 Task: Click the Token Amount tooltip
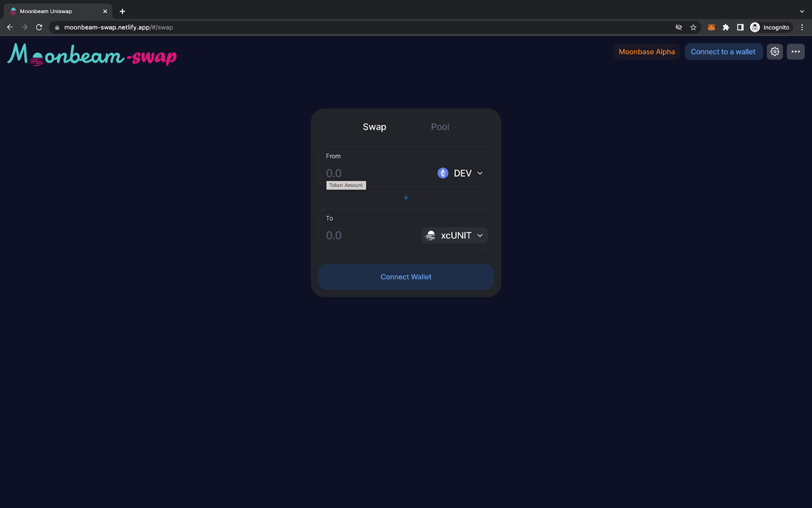tap(346, 185)
